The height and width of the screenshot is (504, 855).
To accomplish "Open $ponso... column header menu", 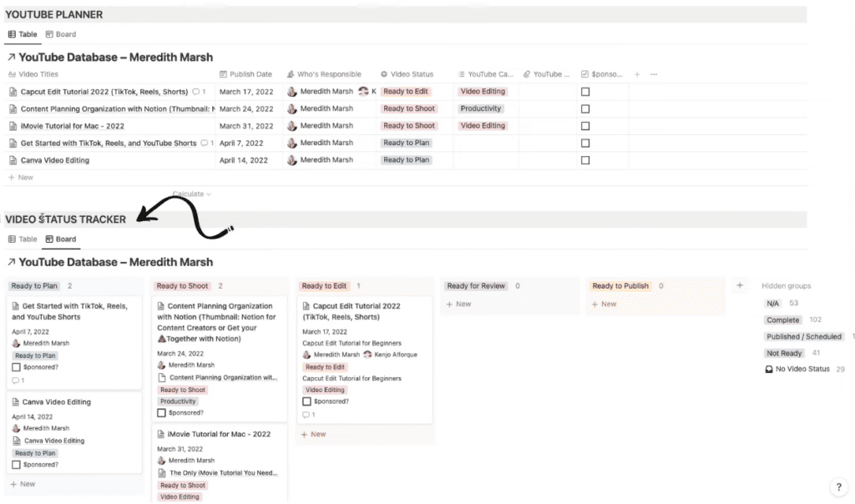I will [x=601, y=74].
